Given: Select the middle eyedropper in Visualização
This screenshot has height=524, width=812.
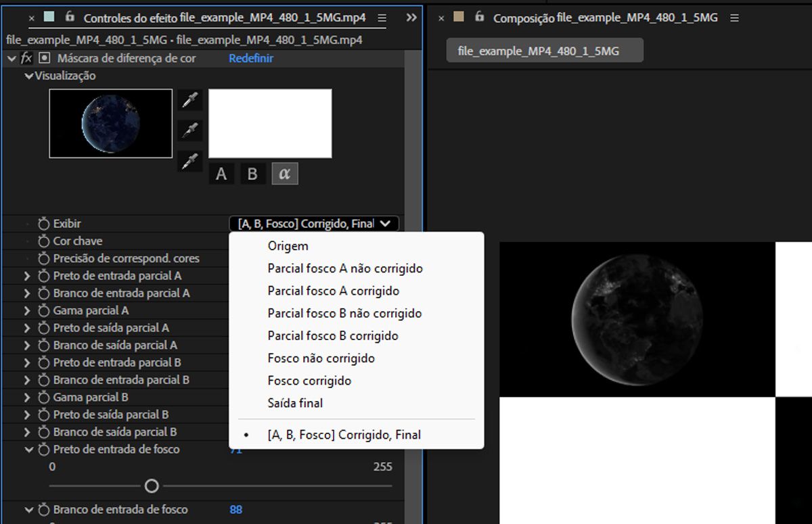Looking at the screenshot, I should [x=190, y=130].
